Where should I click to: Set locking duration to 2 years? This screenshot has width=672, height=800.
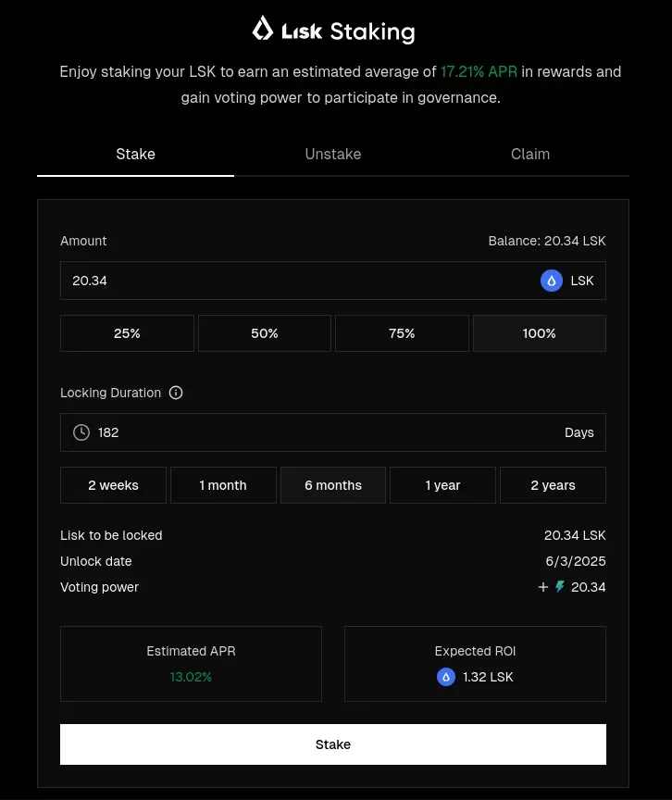(554, 485)
